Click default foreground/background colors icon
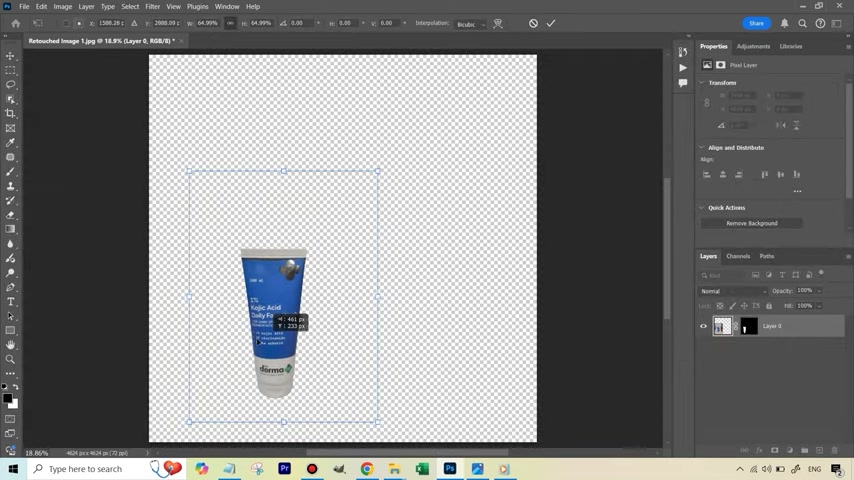Image resolution: width=854 pixels, height=480 pixels. click(x=4, y=386)
